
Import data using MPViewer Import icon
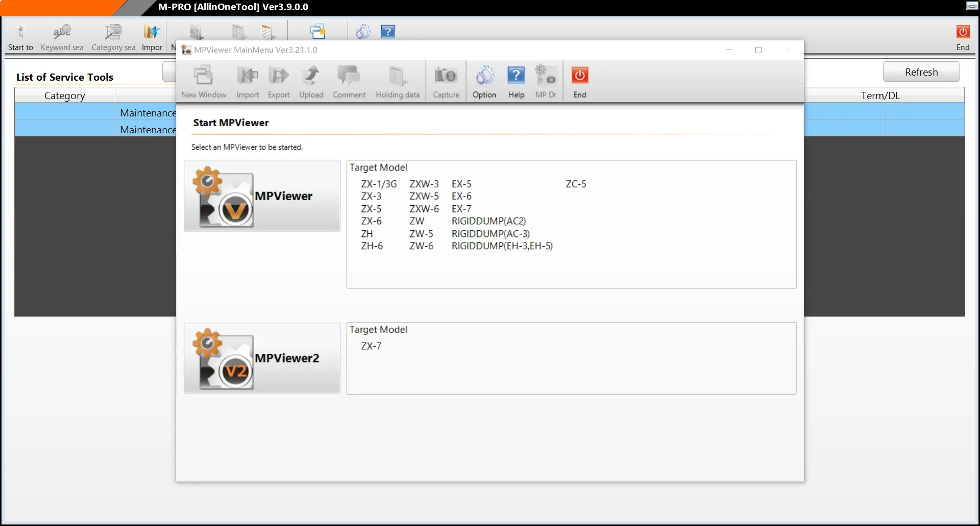[248, 81]
